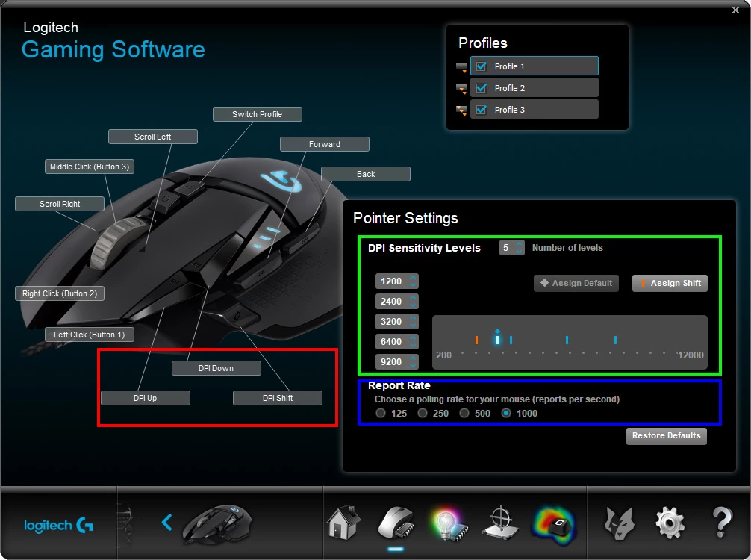Viewport: 751px width, 560px height.
Task: Click the Scroll Right button label
Action: click(x=60, y=204)
